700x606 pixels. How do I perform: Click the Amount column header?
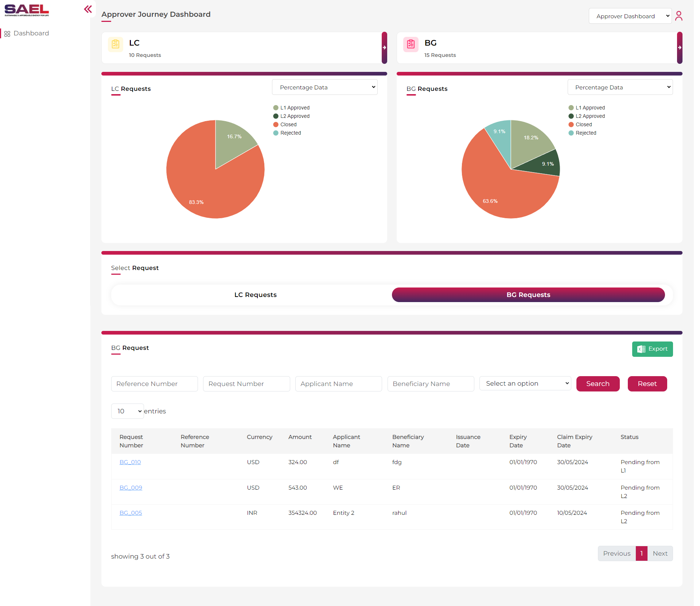point(300,437)
